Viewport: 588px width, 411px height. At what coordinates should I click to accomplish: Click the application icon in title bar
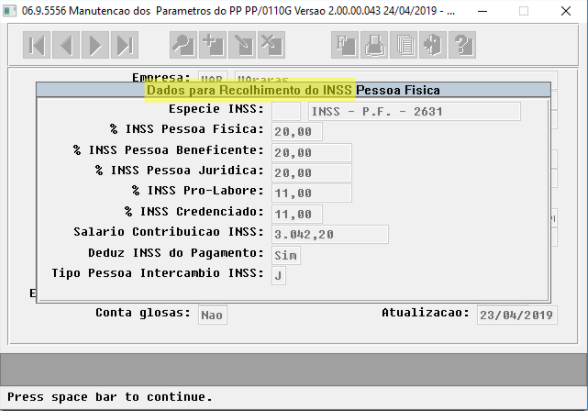click(x=9, y=11)
